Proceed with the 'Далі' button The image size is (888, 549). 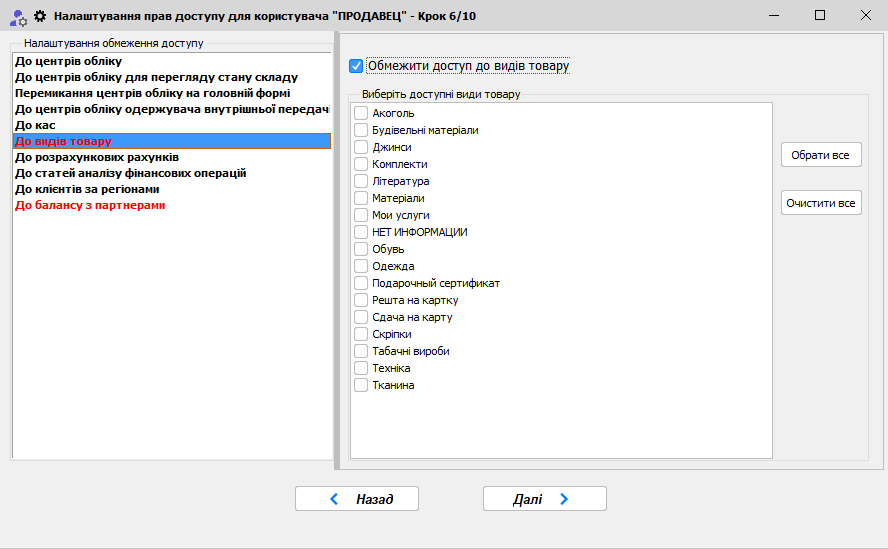pos(544,499)
